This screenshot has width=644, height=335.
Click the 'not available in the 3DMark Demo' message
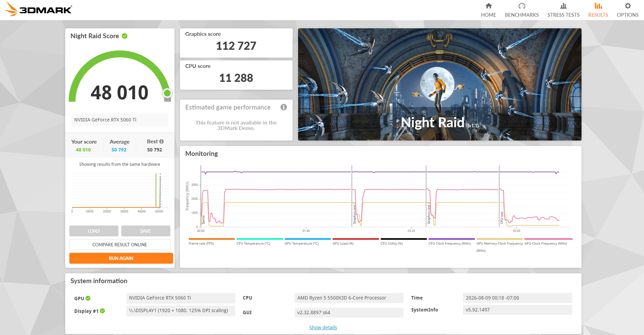pos(236,125)
